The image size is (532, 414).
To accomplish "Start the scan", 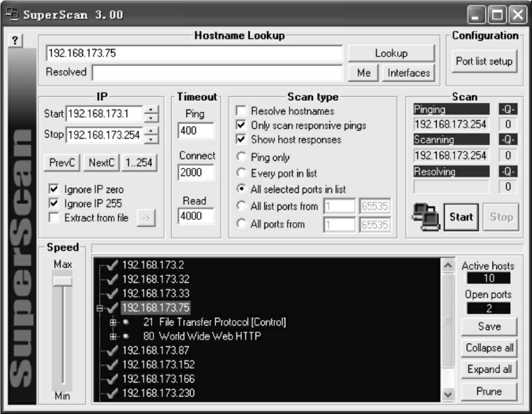I will pos(461,217).
